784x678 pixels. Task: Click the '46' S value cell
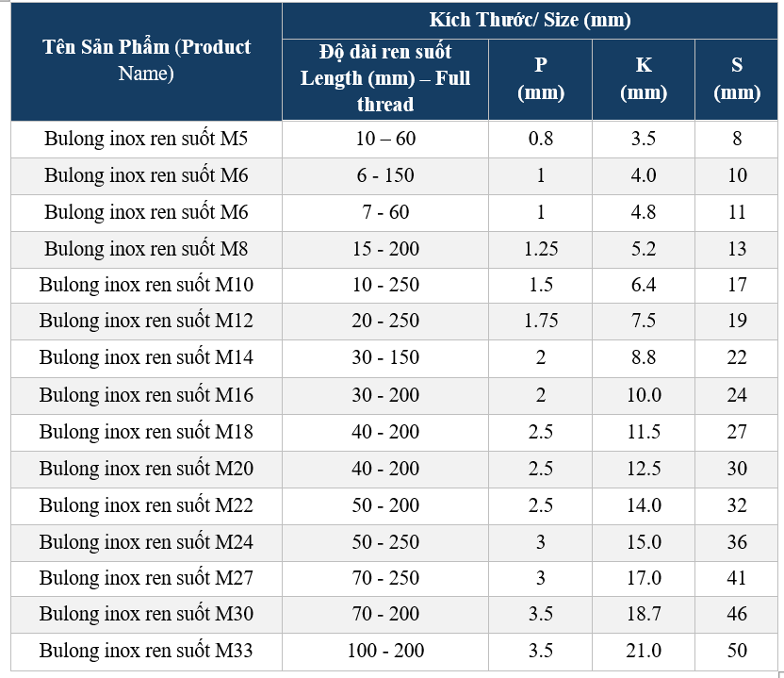737,614
